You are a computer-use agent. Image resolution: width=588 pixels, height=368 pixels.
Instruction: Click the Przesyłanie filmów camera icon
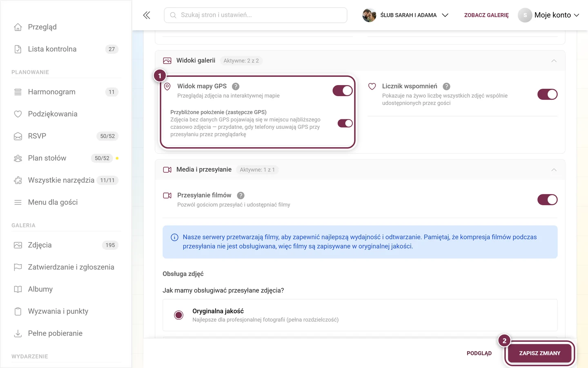click(x=167, y=195)
